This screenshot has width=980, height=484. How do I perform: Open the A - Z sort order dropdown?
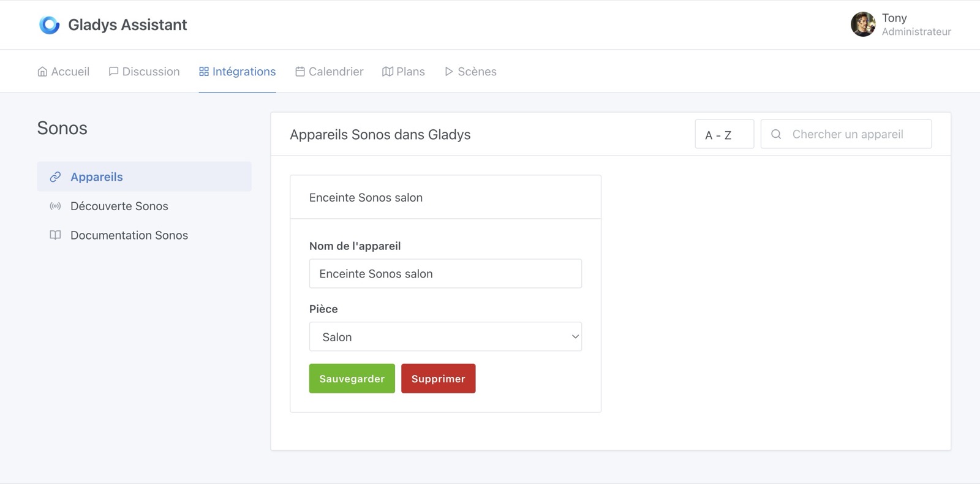coord(724,135)
